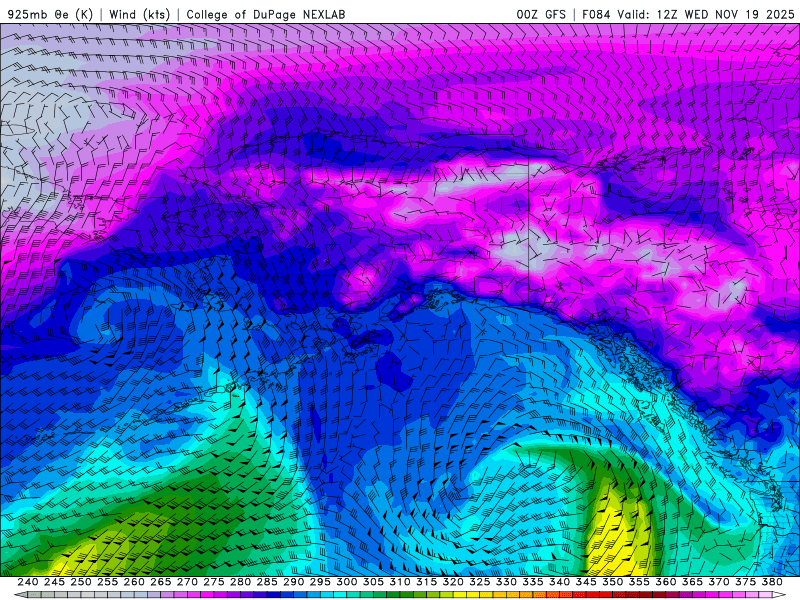Click the "F084" forecast hour text
The width and height of the screenshot is (800, 600).
[x=596, y=14]
